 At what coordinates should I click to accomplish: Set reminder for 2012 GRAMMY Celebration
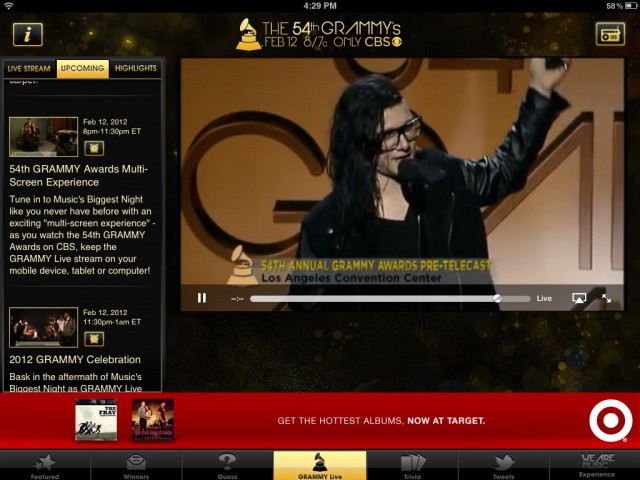click(x=93, y=339)
